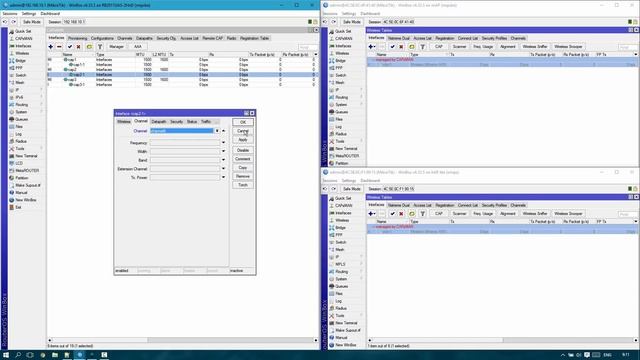Open File Explorer from taskbar
Screen dimensions: 640x360
coord(55,355)
